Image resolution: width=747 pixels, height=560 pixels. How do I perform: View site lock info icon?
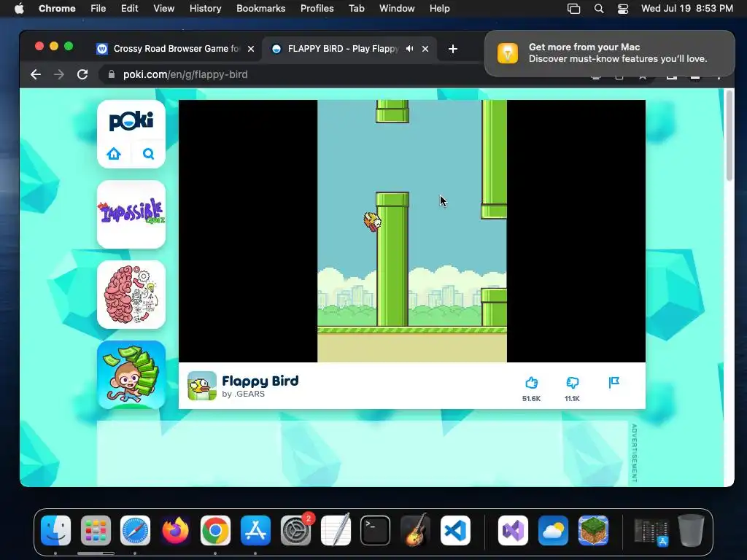click(112, 75)
